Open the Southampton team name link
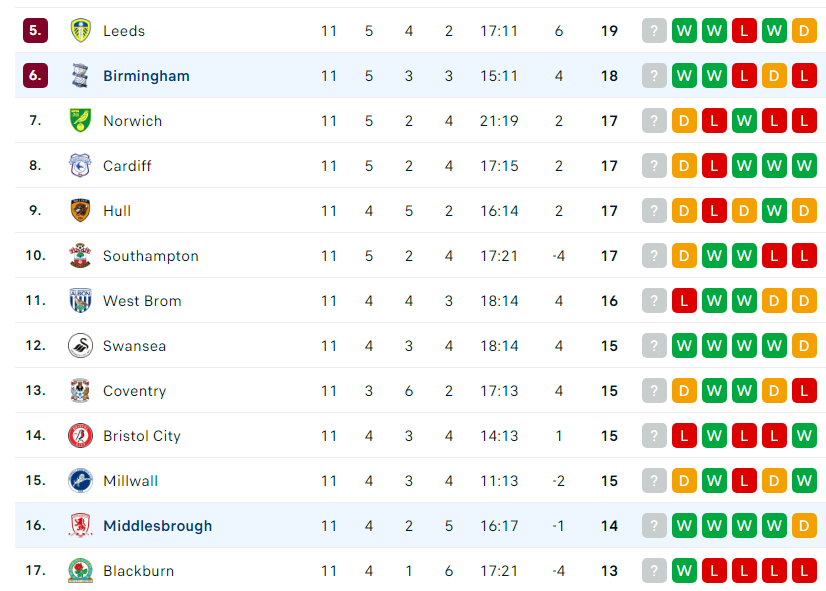 [x=151, y=256]
